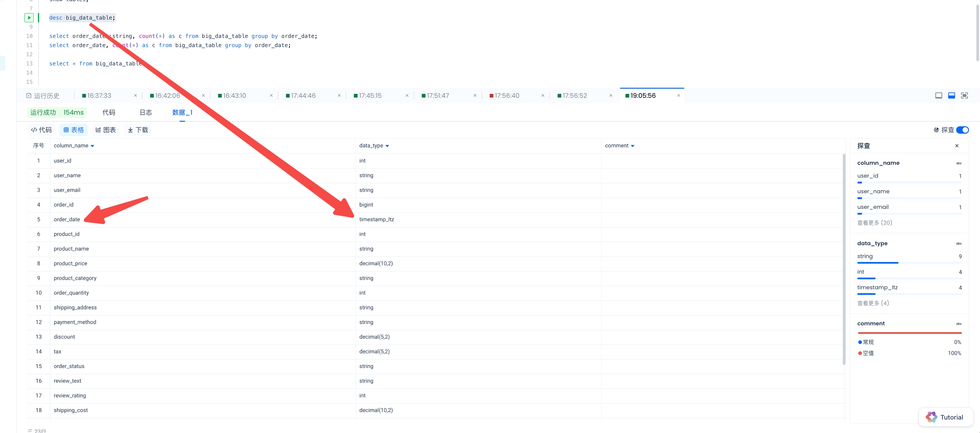Viewport: 980px width, 433px height.
Task: Select the 表格 table view
Action: coord(73,130)
